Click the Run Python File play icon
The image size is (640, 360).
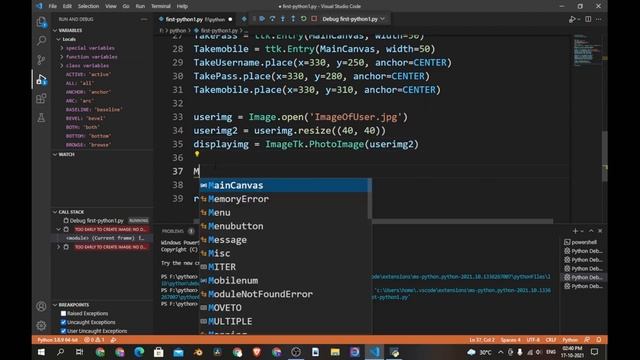coord(572,19)
